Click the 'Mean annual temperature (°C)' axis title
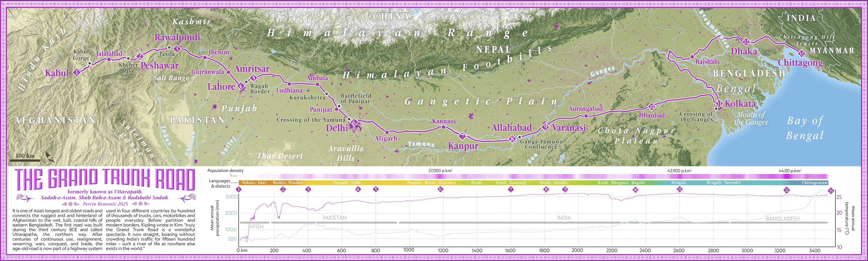 click(x=850, y=218)
